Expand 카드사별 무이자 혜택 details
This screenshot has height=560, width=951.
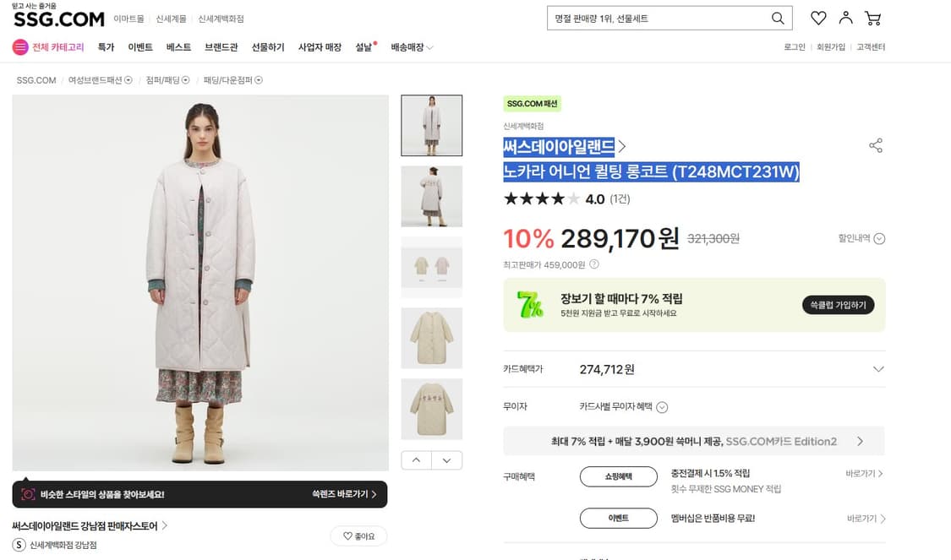click(x=662, y=406)
